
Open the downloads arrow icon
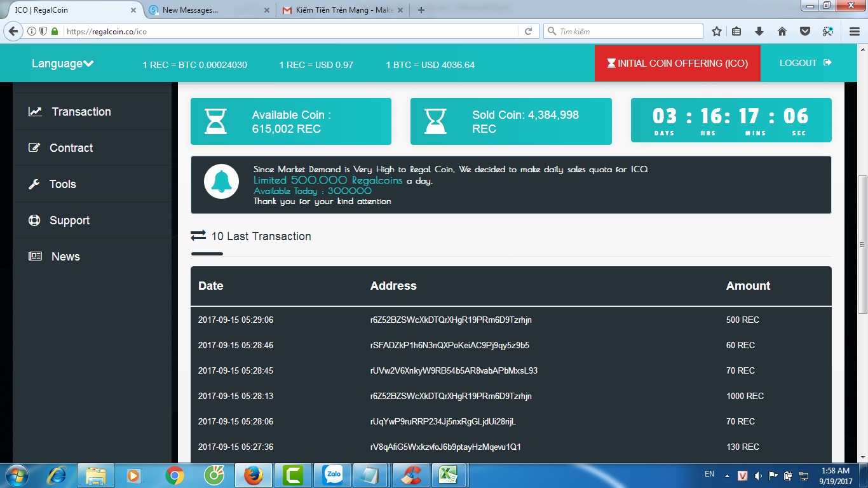[x=759, y=31]
